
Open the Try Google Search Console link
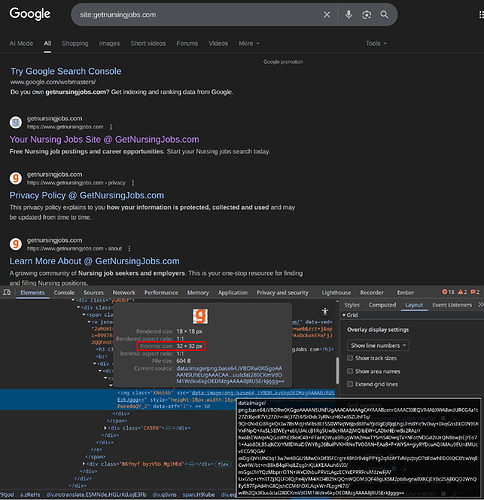pos(66,71)
